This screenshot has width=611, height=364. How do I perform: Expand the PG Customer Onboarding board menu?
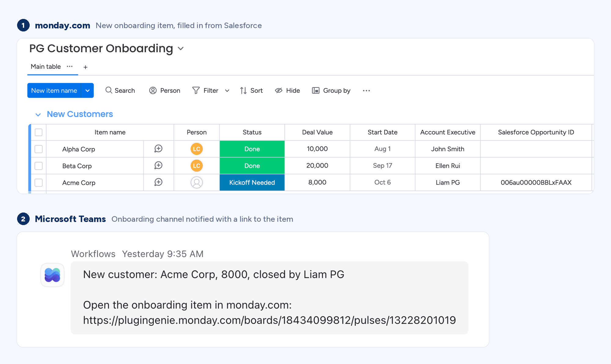(x=181, y=49)
